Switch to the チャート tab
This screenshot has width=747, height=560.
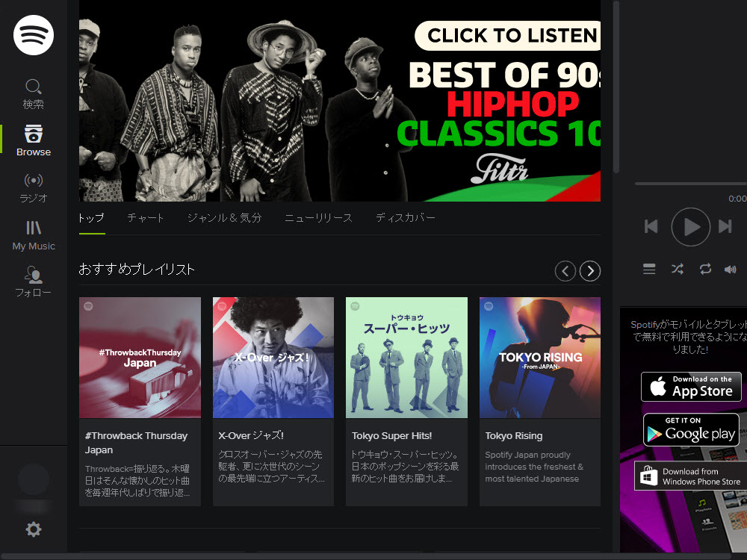click(146, 218)
